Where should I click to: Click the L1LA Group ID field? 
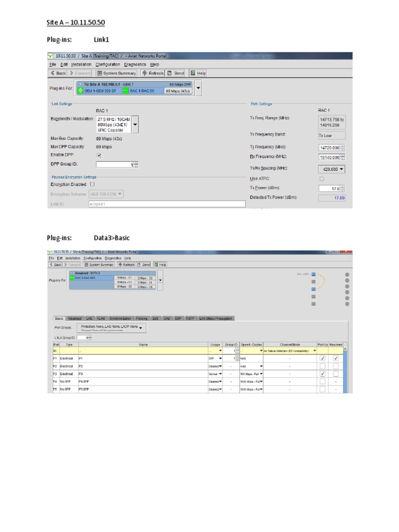84,338
